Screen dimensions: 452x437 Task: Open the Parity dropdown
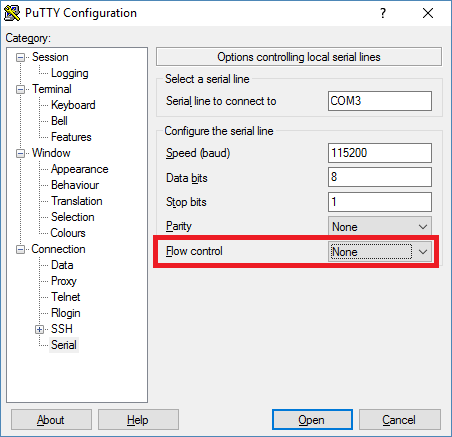coord(380,227)
